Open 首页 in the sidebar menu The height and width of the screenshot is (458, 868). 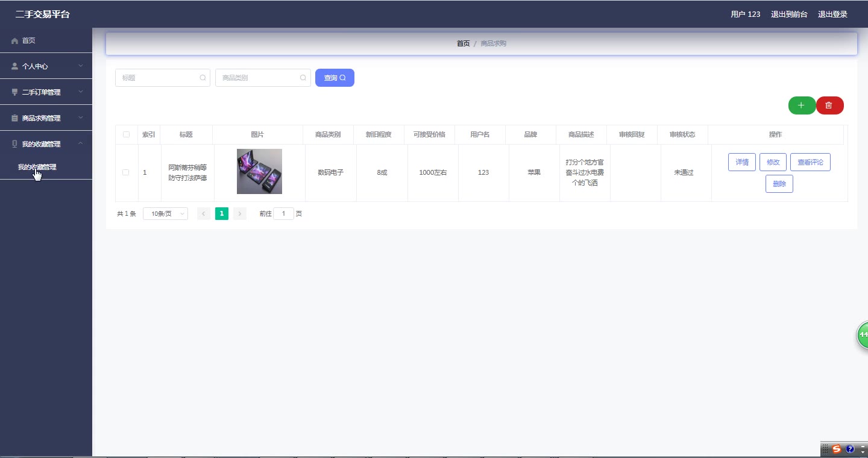[x=46, y=40]
